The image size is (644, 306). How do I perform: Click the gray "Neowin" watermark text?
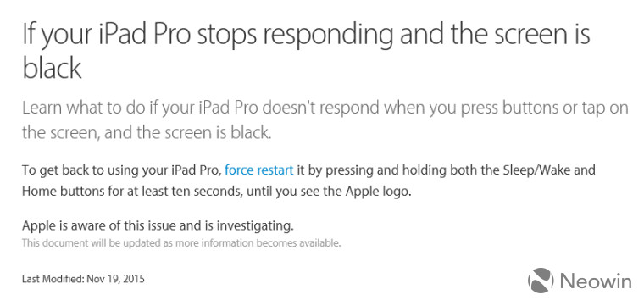click(596, 281)
